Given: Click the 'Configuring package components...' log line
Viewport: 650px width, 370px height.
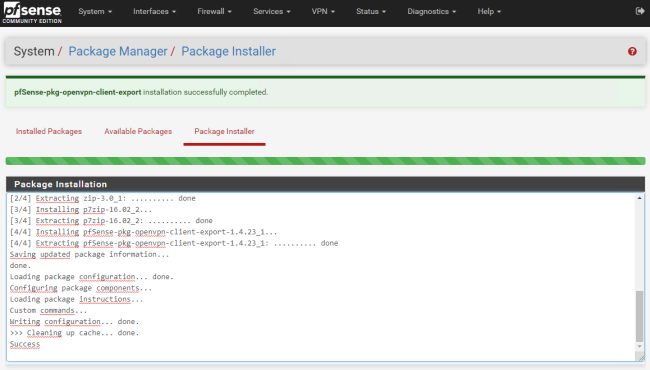Looking at the screenshot, I should (81, 288).
